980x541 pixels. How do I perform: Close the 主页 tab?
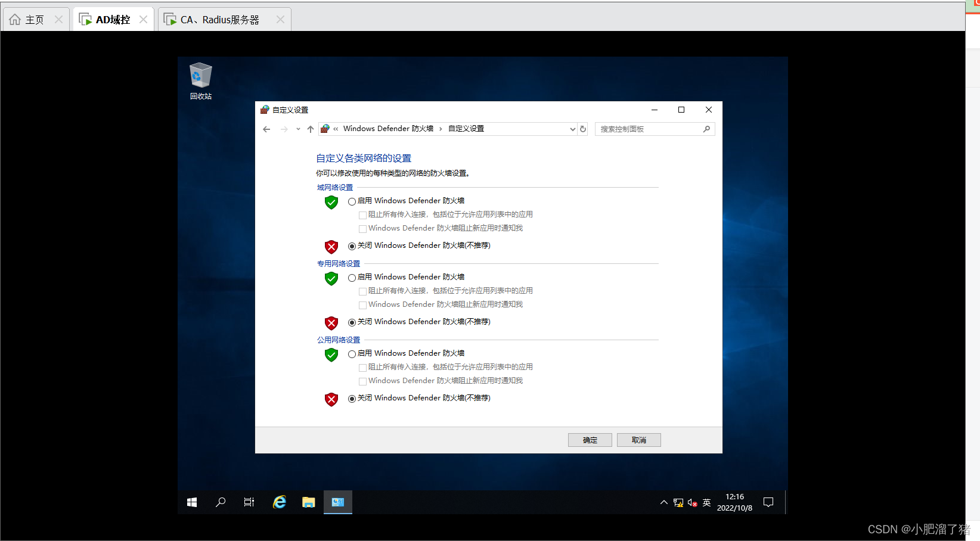coord(58,20)
